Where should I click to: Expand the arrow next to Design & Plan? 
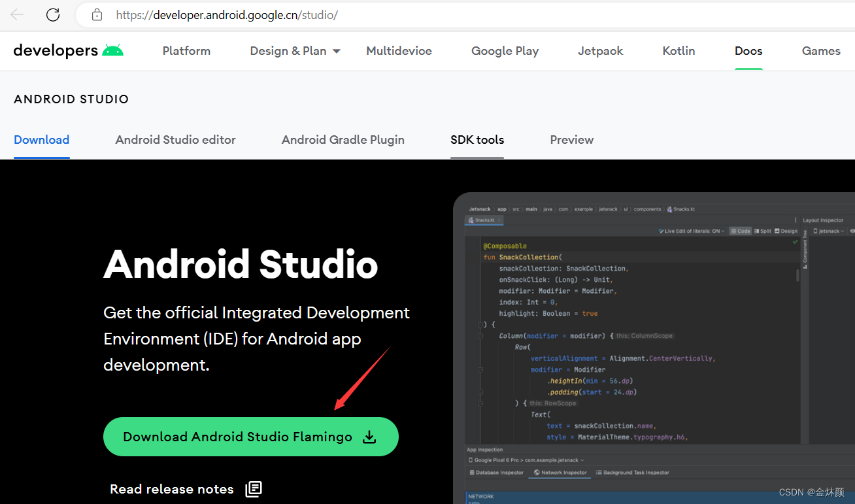(337, 51)
